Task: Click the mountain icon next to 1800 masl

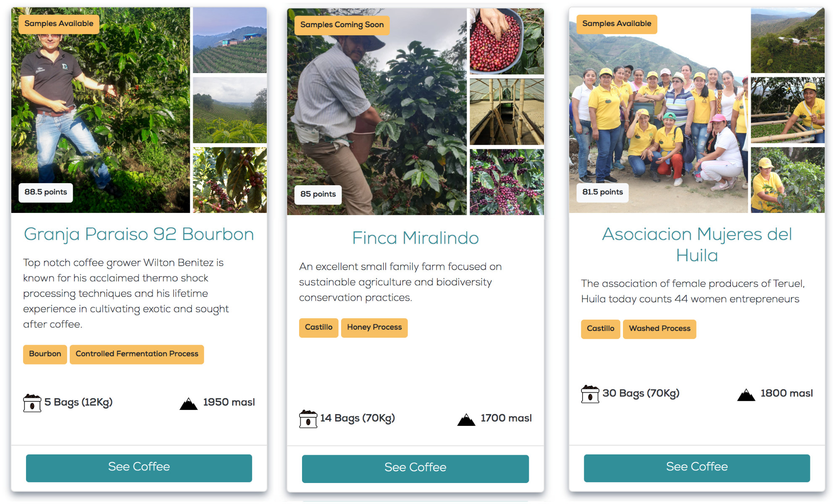Action: click(x=746, y=395)
